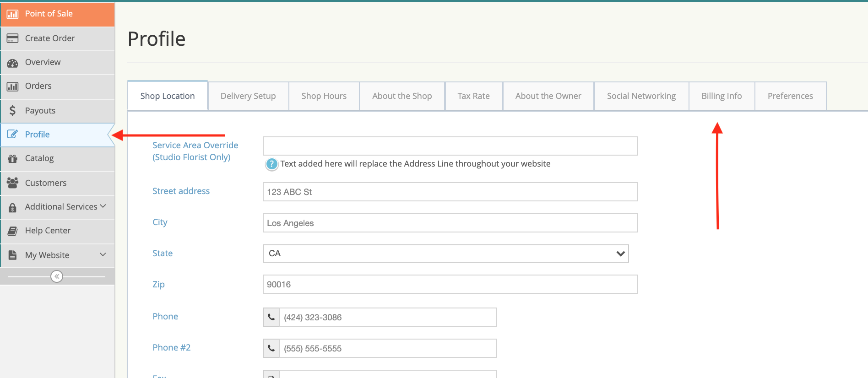Click the Help Center book icon

point(12,231)
